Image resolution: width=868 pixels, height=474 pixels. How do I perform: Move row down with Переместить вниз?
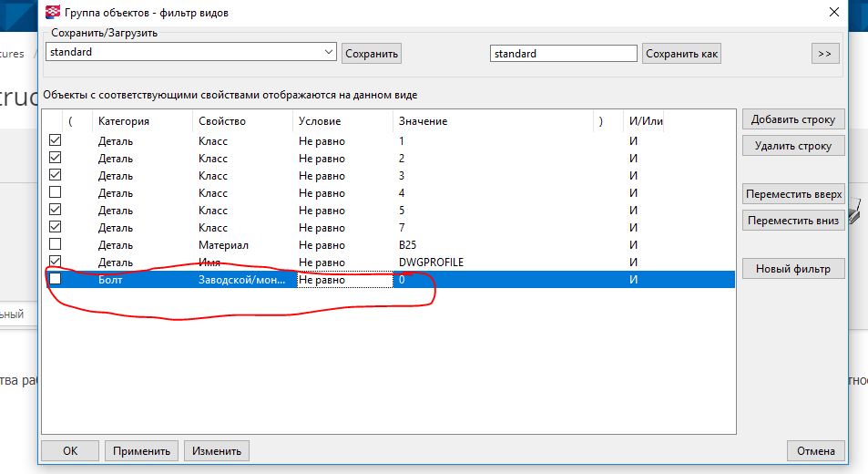(x=793, y=221)
